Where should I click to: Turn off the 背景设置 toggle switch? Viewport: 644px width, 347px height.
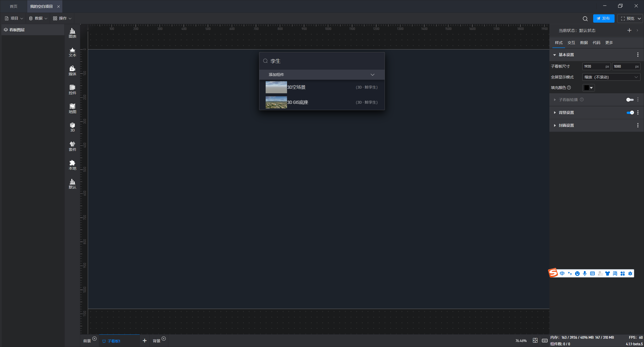(x=630, y=113)
